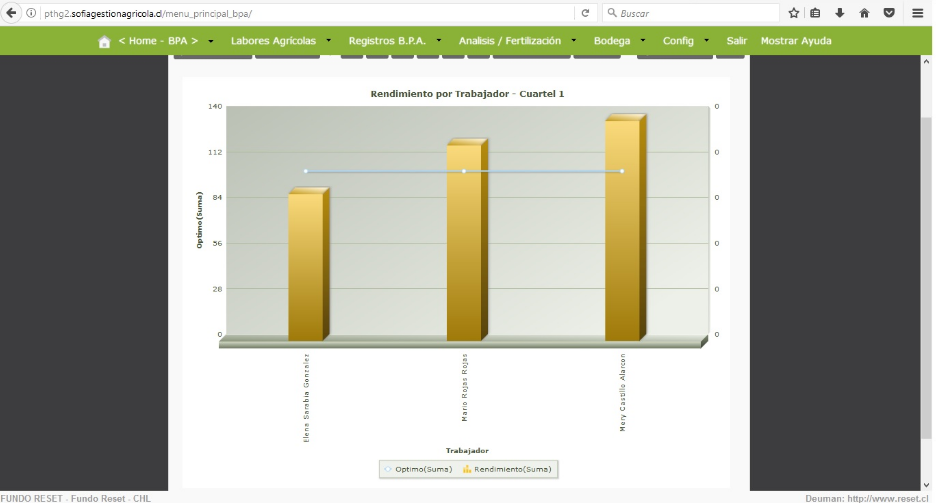Go back with the browser back arrow
This screenshot has width=936, height=503.
click(x=11, y=13)
